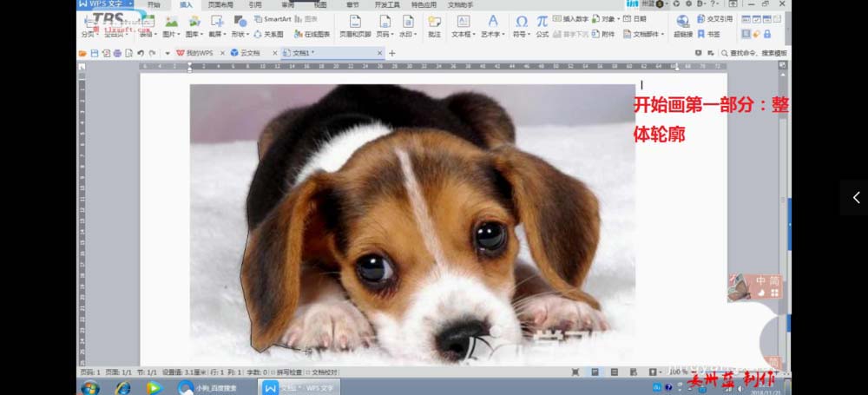
Task: Toggle 文档校对 document proofing in status bar
Action: click(x=322, y=372)
